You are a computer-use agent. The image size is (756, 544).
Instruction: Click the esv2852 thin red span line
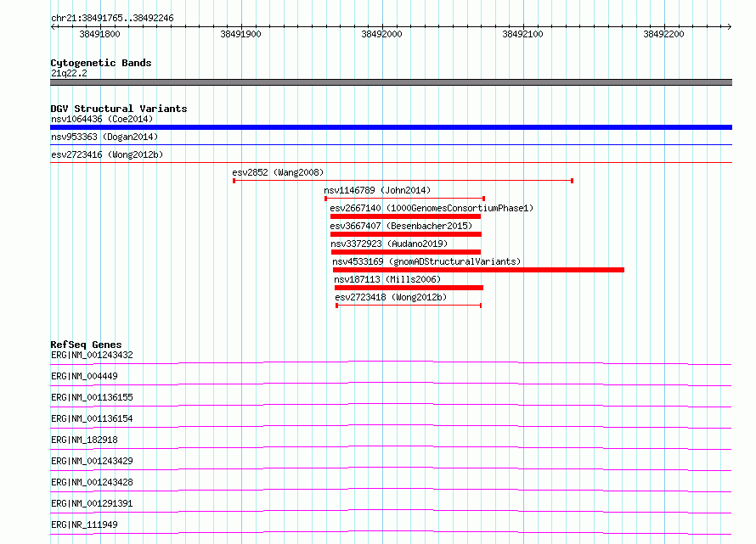(403, 181)
